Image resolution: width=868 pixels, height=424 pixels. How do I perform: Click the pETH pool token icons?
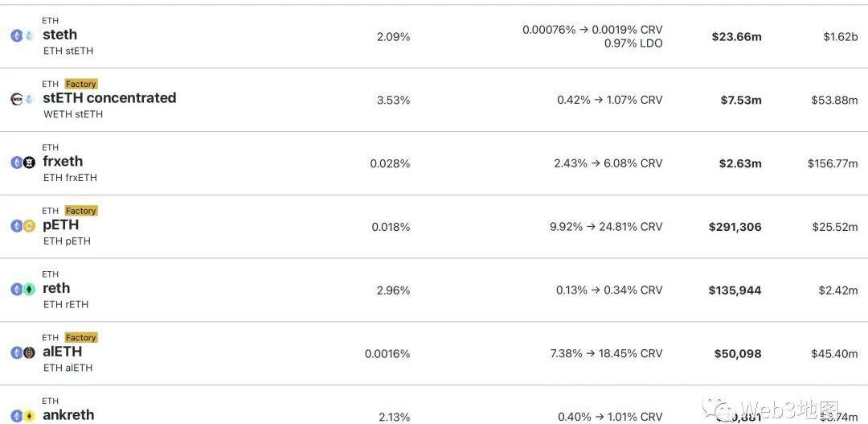[x=23, y=226]
